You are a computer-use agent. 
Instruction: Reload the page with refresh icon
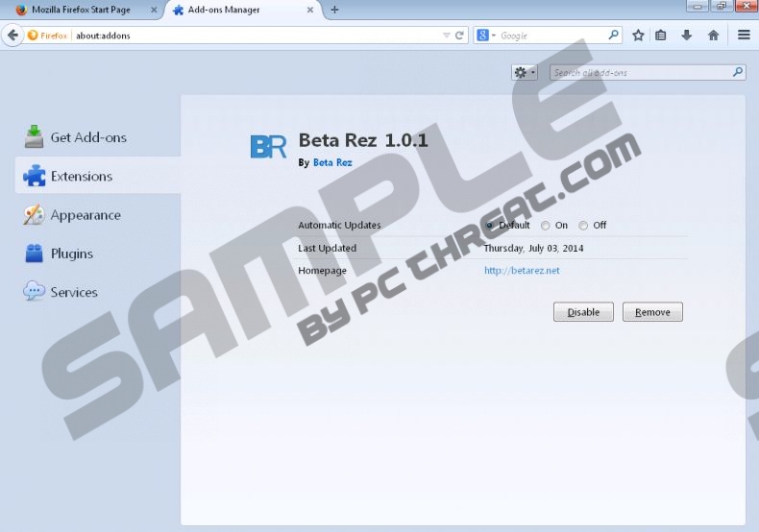pyautogui.click(x=460, y=36)
